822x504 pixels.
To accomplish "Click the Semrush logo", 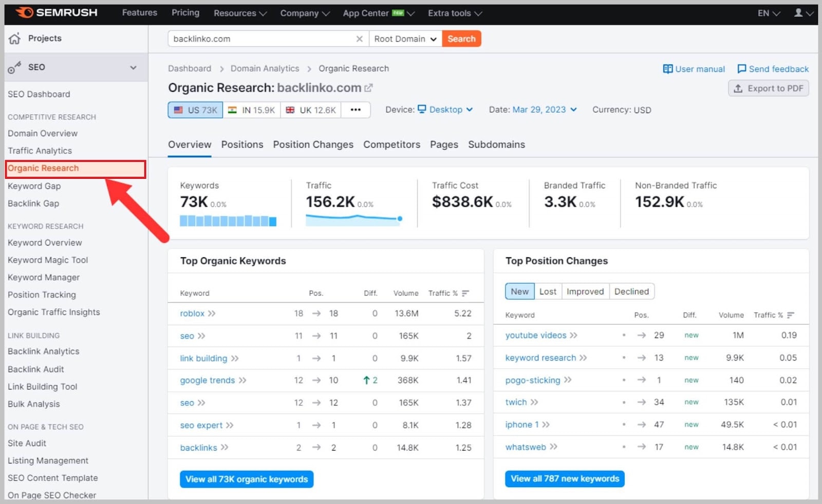I will (57, 12).
